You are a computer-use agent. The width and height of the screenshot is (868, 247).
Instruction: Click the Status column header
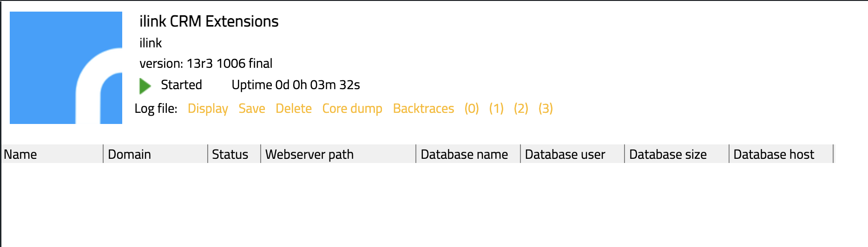coord(230,154)
